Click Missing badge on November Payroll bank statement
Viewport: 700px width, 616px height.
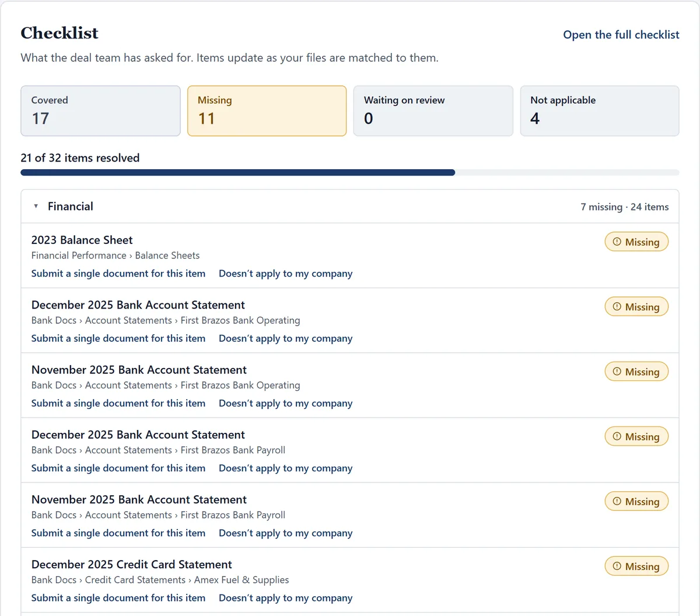click(636, 501)
